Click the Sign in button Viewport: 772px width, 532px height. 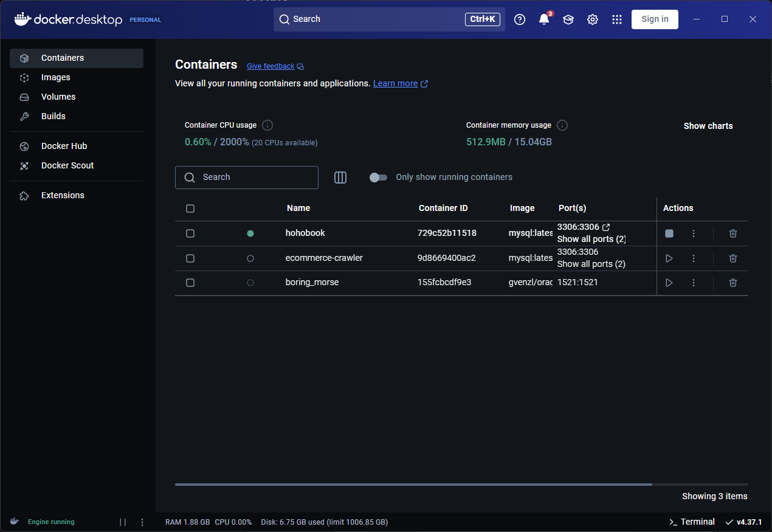[655, 19]
